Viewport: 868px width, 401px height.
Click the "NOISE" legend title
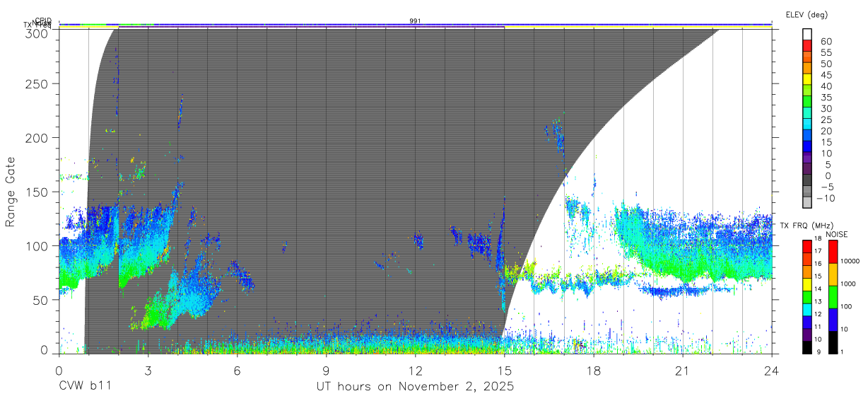pos(837,233)
